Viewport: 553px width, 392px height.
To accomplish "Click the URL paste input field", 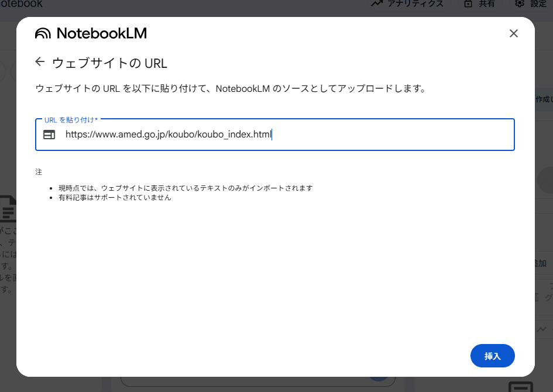I will click(275, 135).
